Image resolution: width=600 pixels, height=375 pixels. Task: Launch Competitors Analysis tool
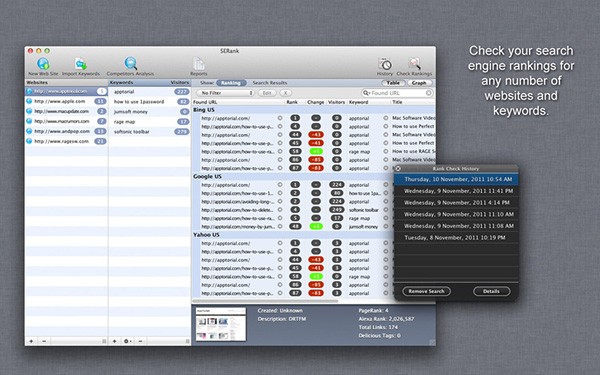tap(130, 64)
